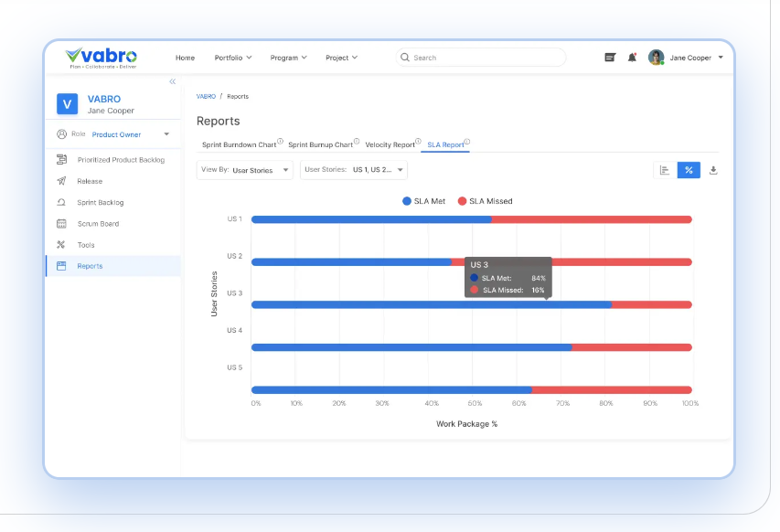Switch to the Velocity Report tab
The width and height of the screenshot is (780, 532).
[390, 145]
